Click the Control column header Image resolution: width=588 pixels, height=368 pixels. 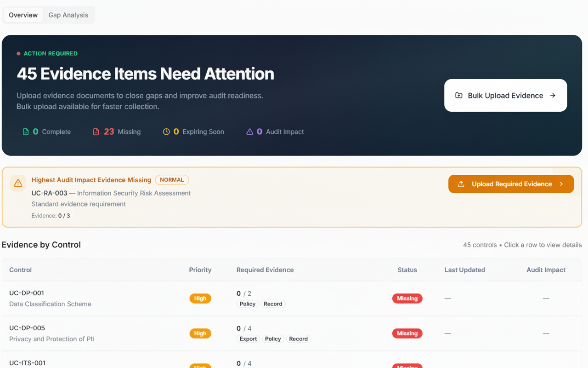click(x=20, y=270)
